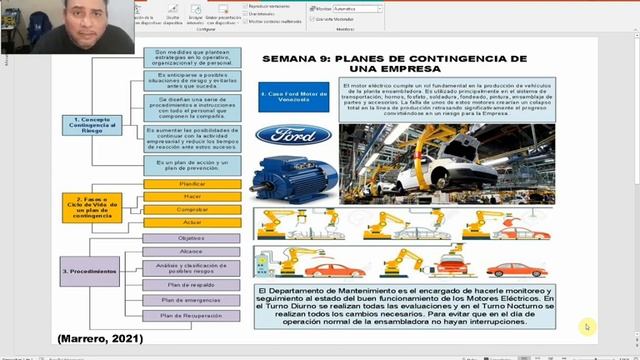Select 'Son medidas que plantean estrategias' box
Screen dimensions: 640x360
(x=192, y=58)
